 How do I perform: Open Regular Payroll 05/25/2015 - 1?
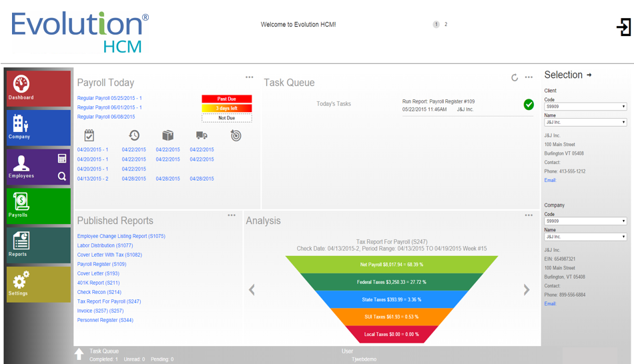[109, 98]
